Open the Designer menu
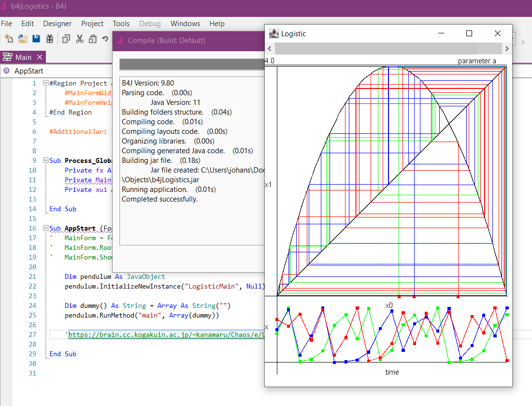This screenshot has width=532, height=406. (57, 24)
